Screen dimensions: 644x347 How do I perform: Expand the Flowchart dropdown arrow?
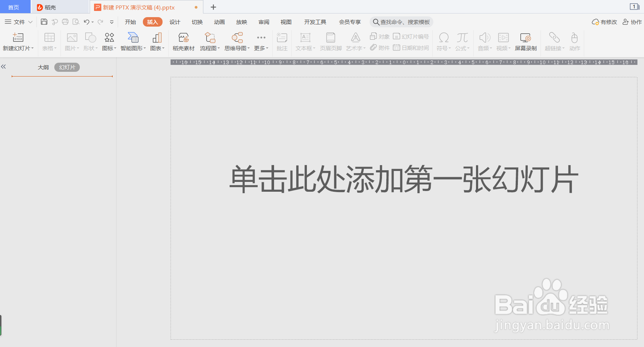pyautogui.click(x=219, y=48)
